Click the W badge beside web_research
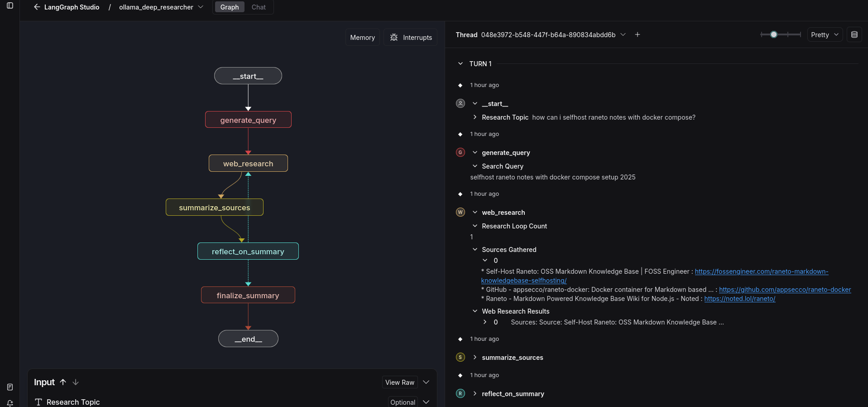This screenshot has height=407, width=868. pos(460,212)
